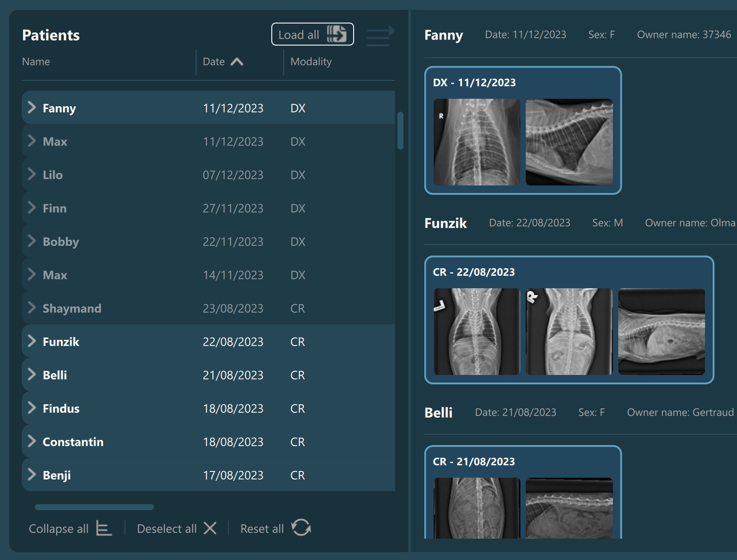Click the Deselect all text button
Screen dimensions: 737x560
point(167,529)
